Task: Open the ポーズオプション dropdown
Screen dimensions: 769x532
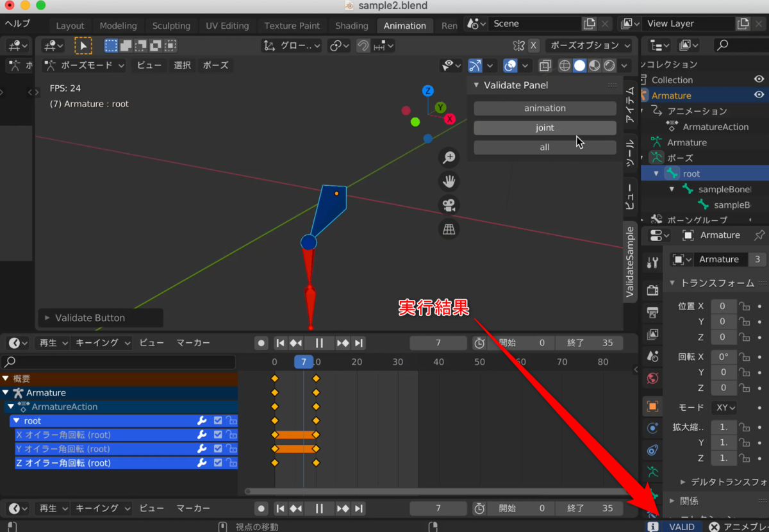Action: tap(591, 46)
